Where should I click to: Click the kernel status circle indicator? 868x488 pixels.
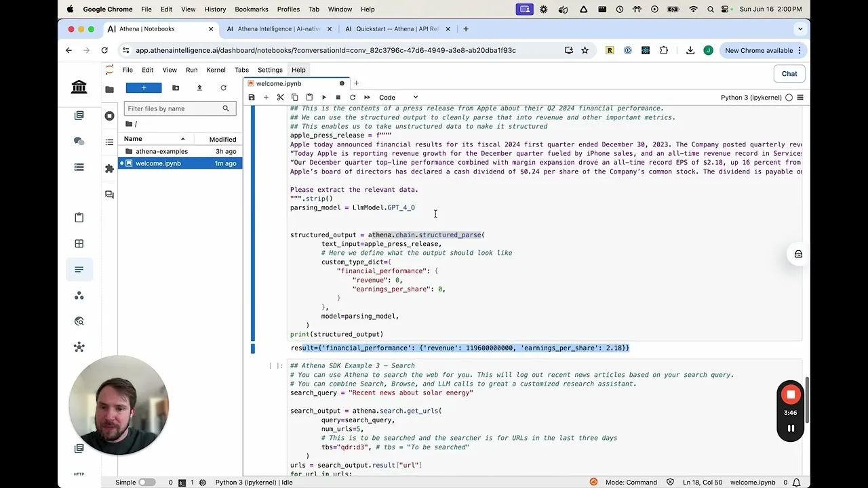click(x=789, y=98)
